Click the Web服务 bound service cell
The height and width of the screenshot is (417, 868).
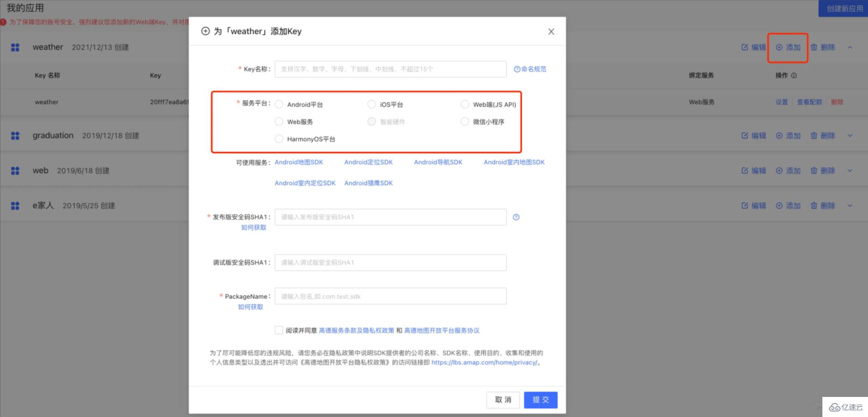702,102
